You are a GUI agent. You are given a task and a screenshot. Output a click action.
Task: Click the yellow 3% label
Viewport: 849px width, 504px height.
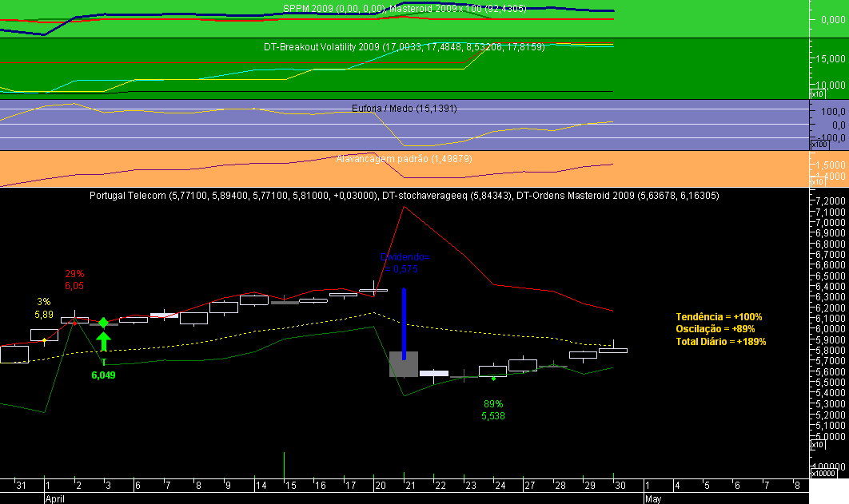(x=44, y=302)
